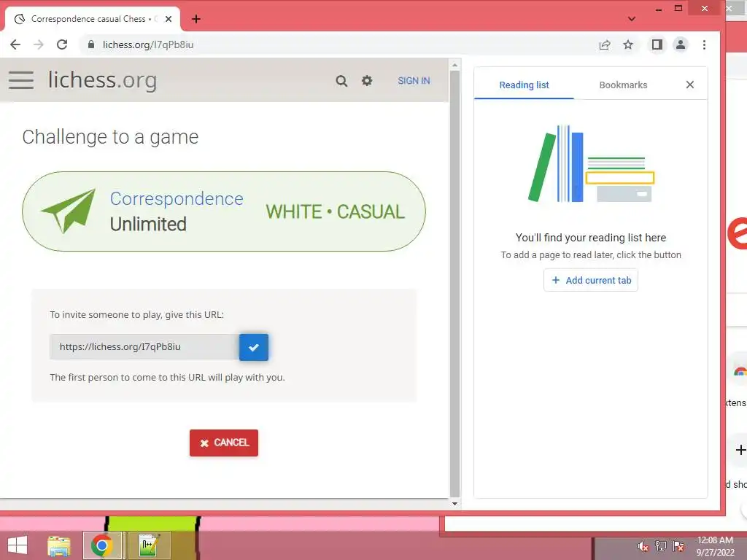Open the Chrome profile avatar
The image size is (747, 560).
pos(681,44)
